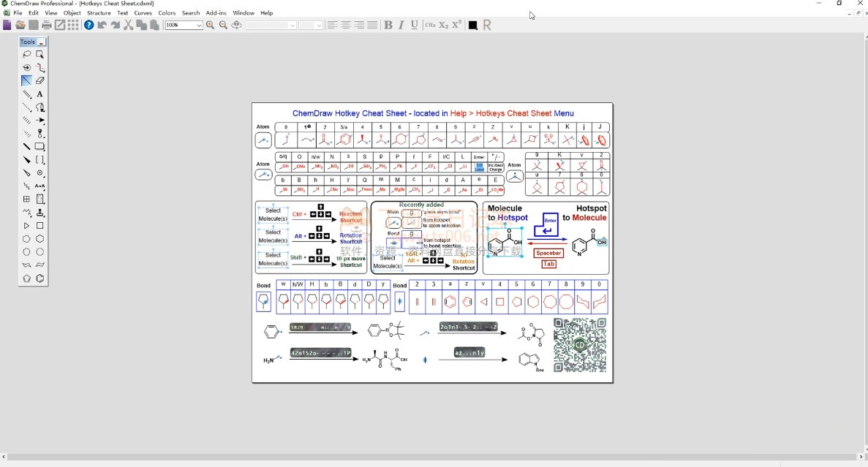
Task: Click the black color swatch in toolbar
Action: pyautogui.click(x=472, y=25)
